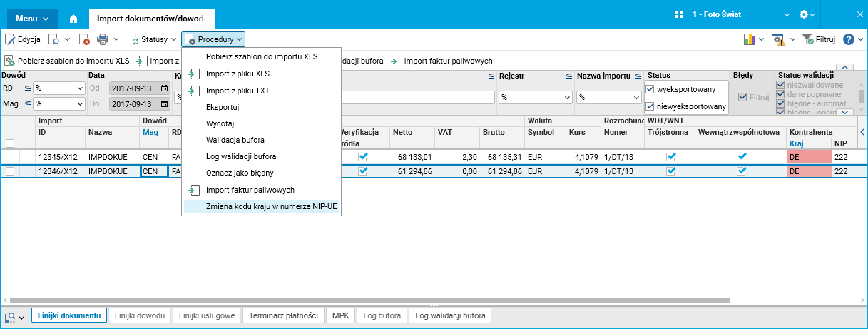868x329 pixels.
Task: Open the dropdown arrow next to the printer icon
Action: click(x=116, y=40)
